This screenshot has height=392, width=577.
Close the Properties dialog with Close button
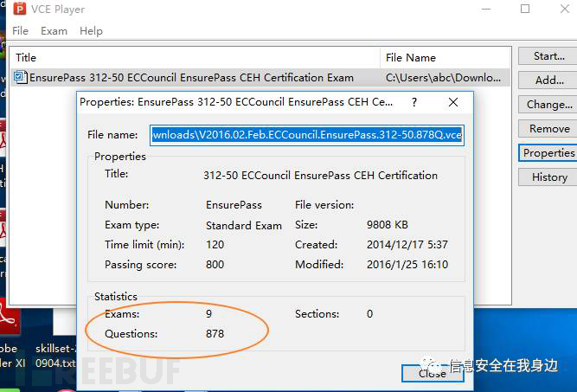tap(433, 373)
